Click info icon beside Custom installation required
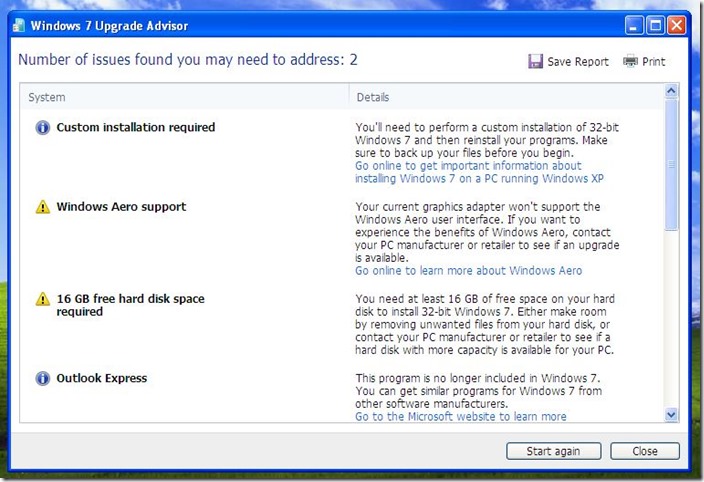704x482 pixels. 43,127
